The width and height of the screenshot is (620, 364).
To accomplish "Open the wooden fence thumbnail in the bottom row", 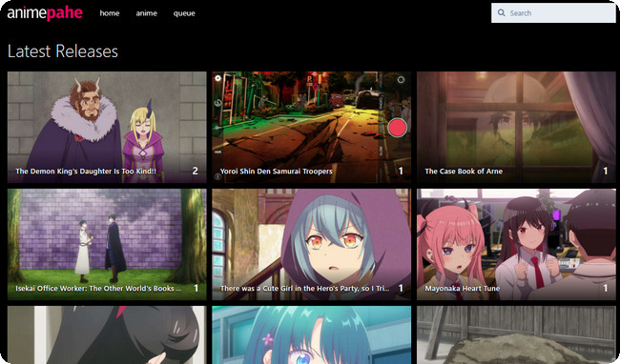I will 516,334.
